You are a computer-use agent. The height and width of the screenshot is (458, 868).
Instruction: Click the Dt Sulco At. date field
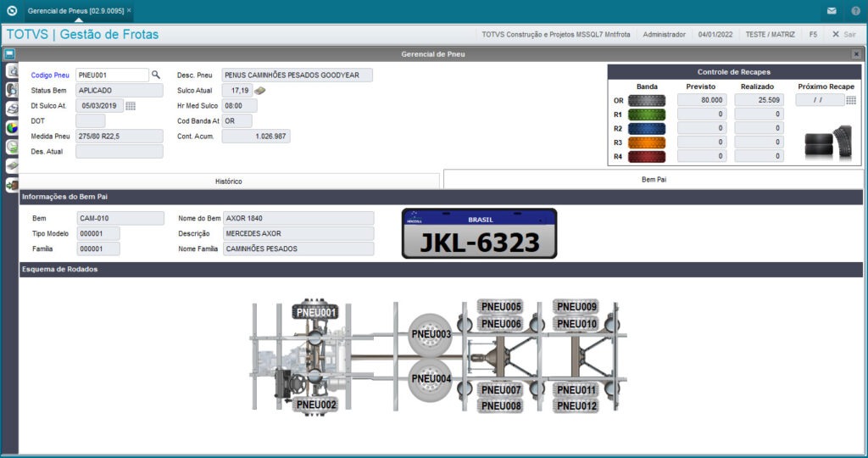[100, 106]
